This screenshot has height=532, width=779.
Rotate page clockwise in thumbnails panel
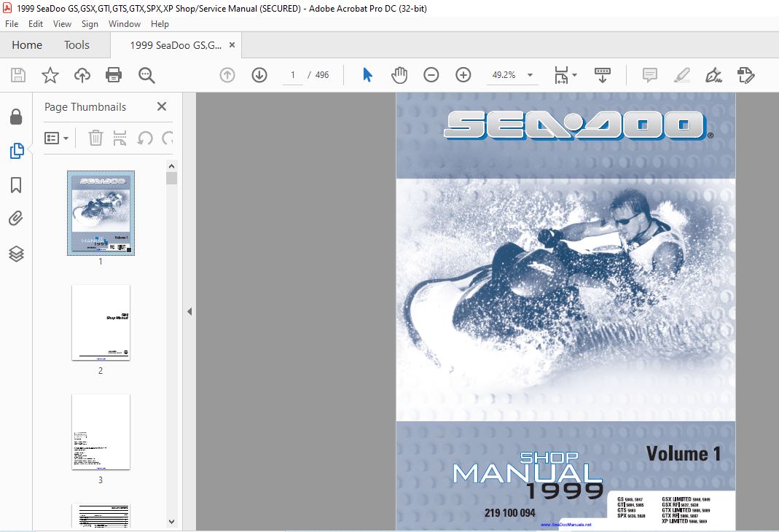[x=168, y=138]
